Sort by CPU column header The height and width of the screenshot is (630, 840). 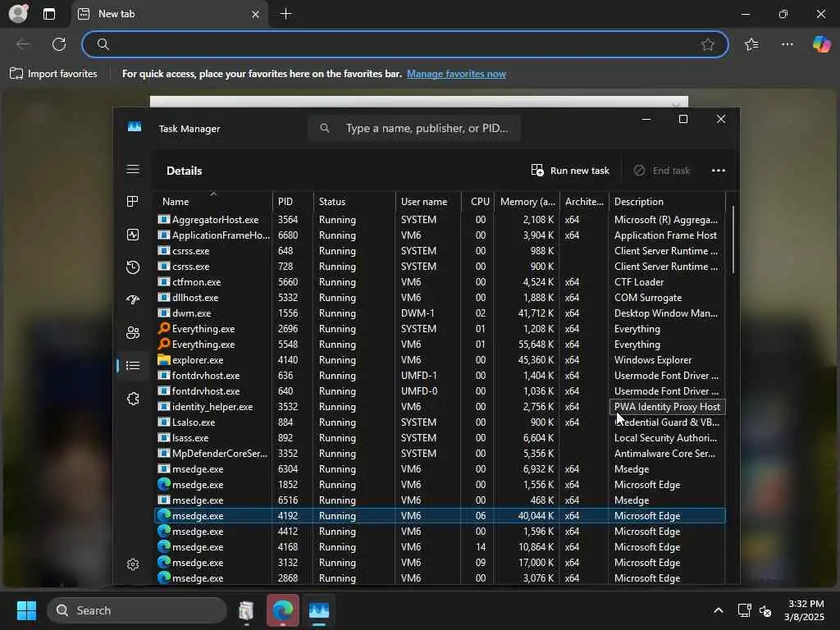(x=478, y=202)
